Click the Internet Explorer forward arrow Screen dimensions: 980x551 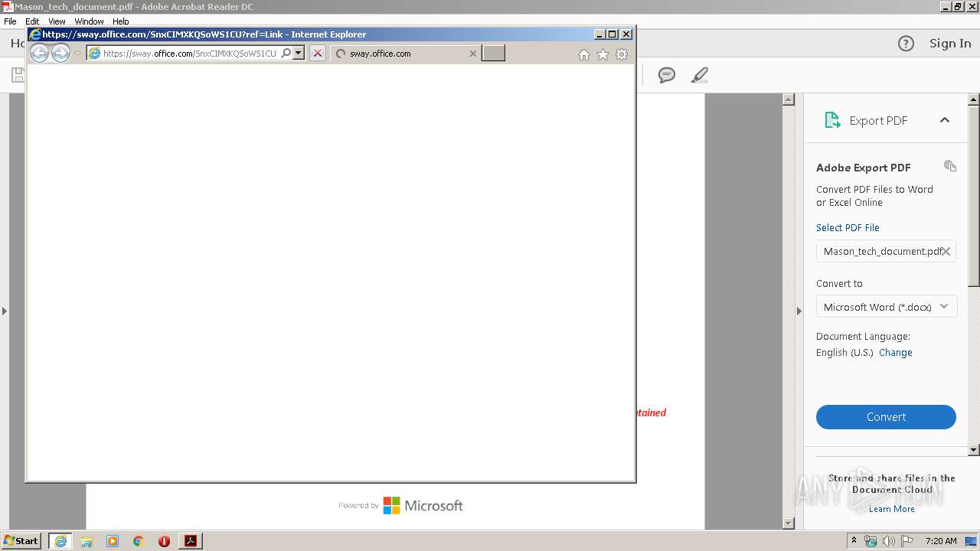click(60, 53)
